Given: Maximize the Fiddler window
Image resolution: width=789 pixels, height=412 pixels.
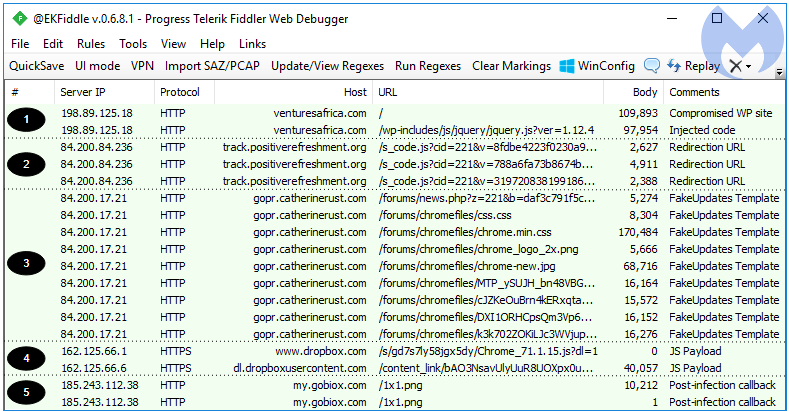Looking at the screenshot, I should 717,19.
